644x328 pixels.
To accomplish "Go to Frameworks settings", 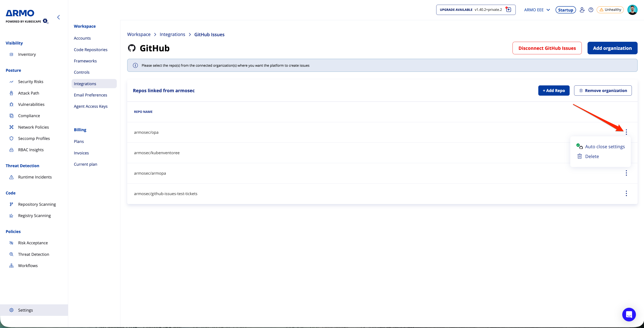I will [85, 61].
